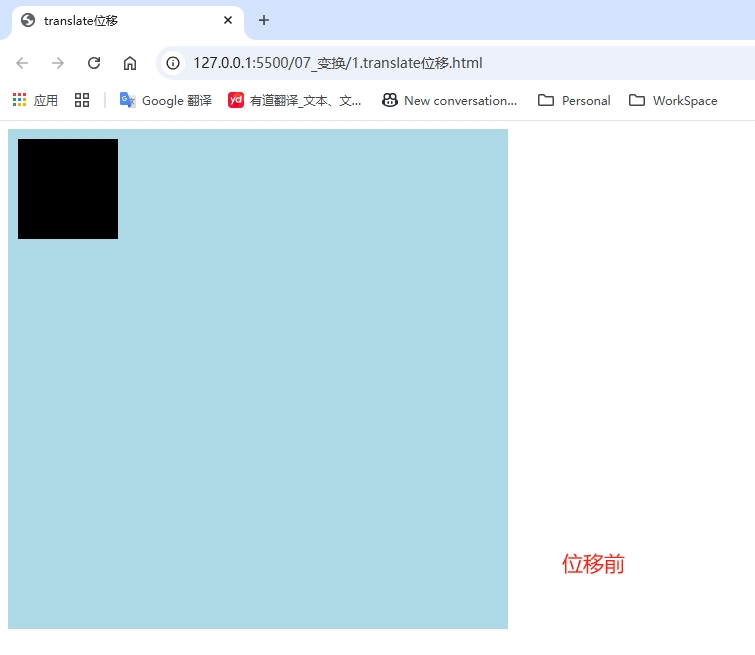Open the tab groups grid icon
This screenshot has width=755, height=655.
[x=82, y=100]
